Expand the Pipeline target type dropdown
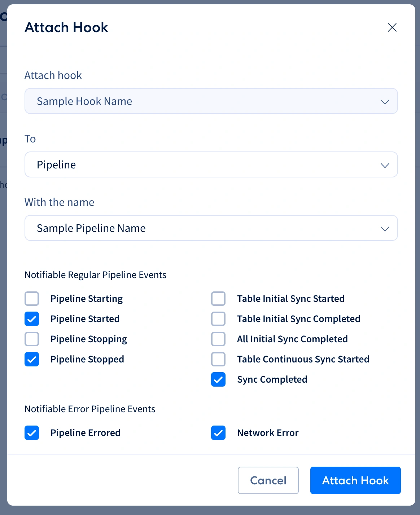The height and width of the screenshot is (515, 420). pos(211,164)
